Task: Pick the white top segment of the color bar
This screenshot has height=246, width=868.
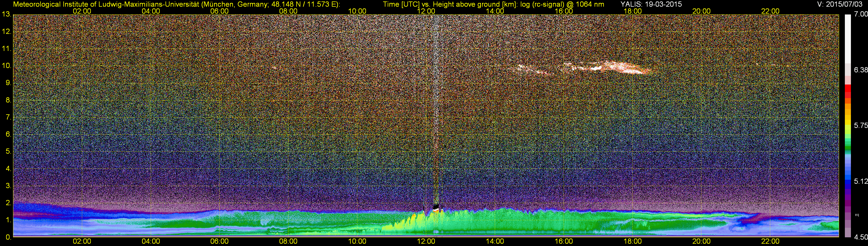Action: point(848,39)
